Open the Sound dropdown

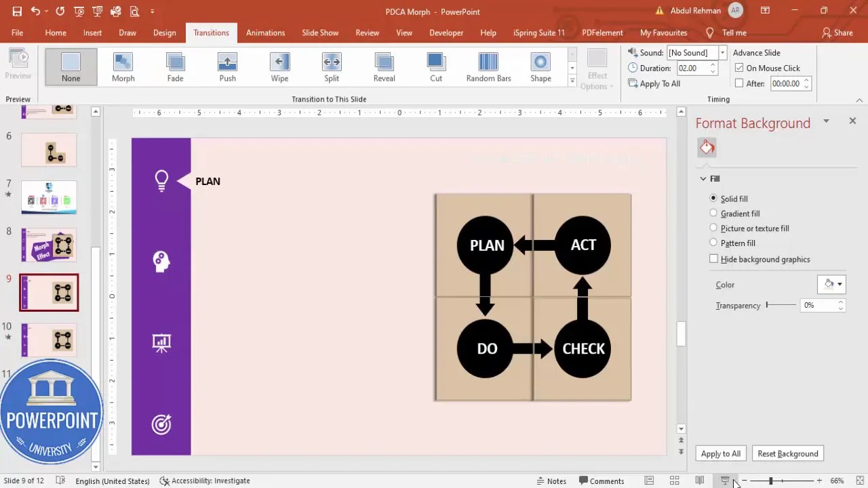tap(723, 53)
